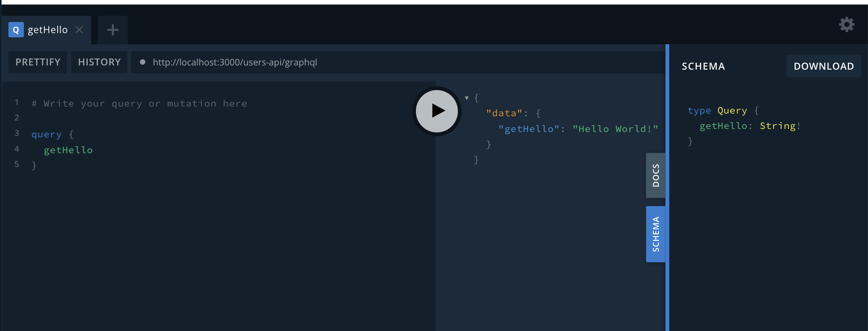Click the getHello field in query editor
868x331 pixels.
click(x=68, y=150)
